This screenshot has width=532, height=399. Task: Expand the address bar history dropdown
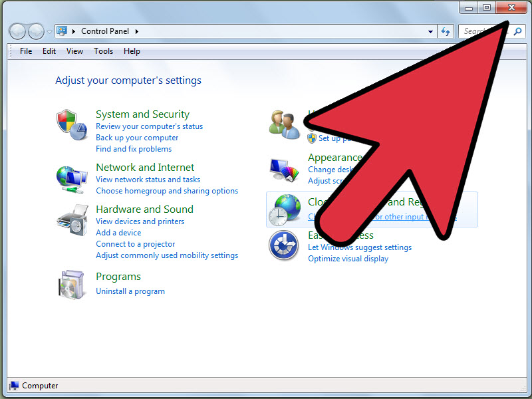point(430,31)
